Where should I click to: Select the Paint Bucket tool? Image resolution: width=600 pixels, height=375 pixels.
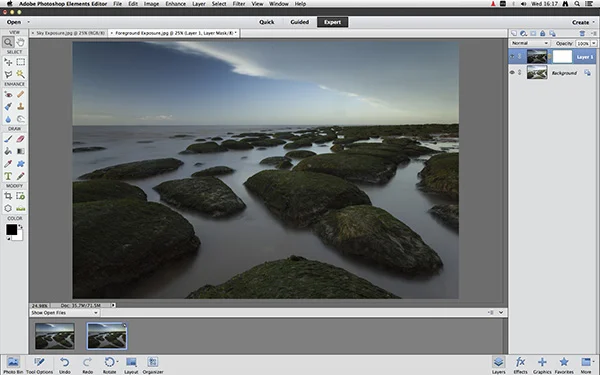(x=8, y=151)
